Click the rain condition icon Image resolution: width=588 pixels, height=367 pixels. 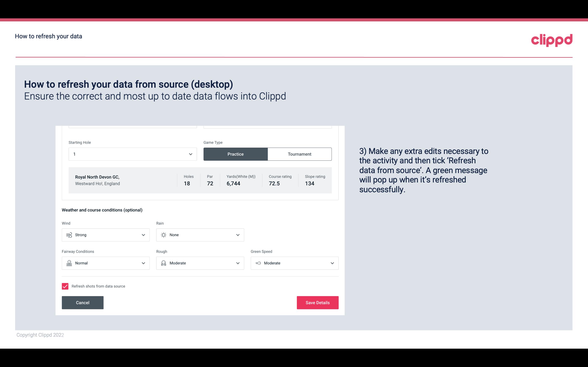tap(164, 235)
